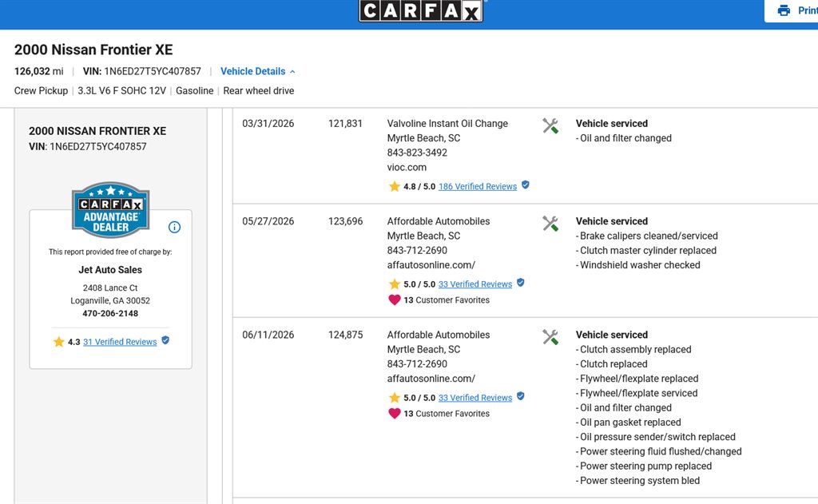The height and width of the screenshot is (504, 818).
Task: Open 186 Verified Reviews link
Action: point(478,186)
